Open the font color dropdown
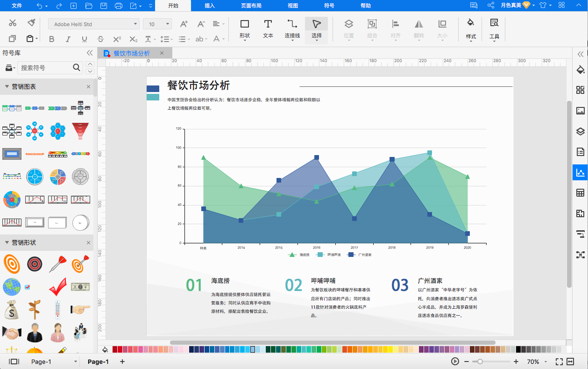 pyautogui.click(x=218, y=39)
